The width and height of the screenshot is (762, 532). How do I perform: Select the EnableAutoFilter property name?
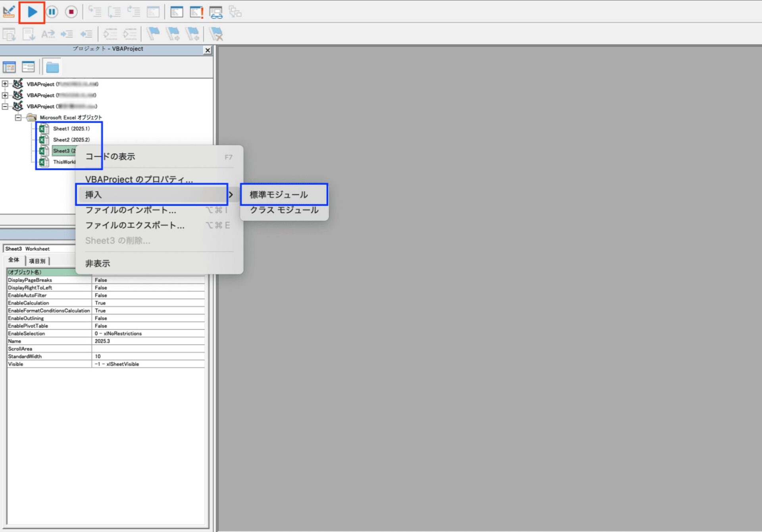pyautogui.click(x=27, y=295)
